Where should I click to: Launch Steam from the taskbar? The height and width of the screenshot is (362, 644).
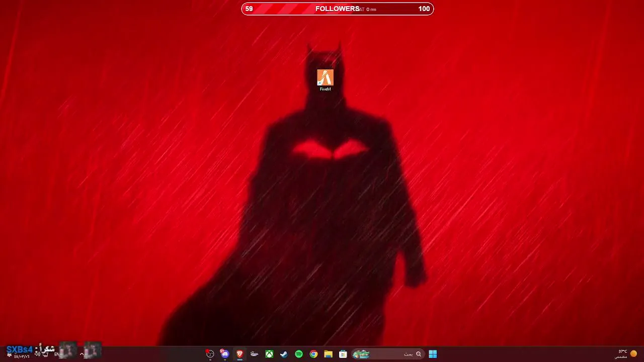(284, 354)
